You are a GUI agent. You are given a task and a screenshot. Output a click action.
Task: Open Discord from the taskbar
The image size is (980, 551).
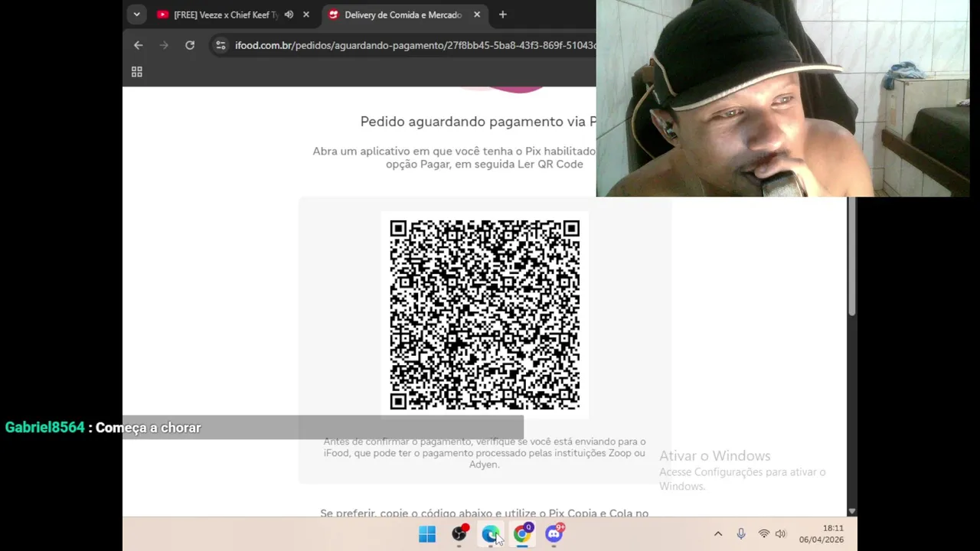click(x=554, y=534)
